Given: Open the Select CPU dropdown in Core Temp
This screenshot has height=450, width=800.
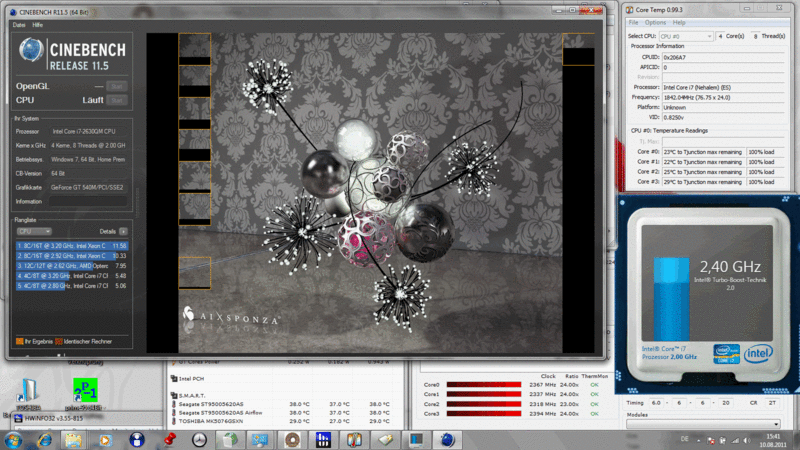Looking at the screenshot, I should point(686,36).
